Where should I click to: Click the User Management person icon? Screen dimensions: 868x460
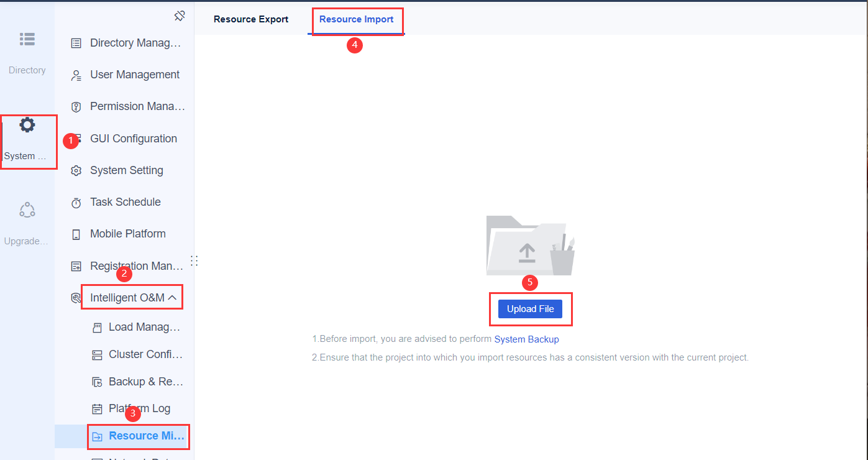[x=76, y=75]
